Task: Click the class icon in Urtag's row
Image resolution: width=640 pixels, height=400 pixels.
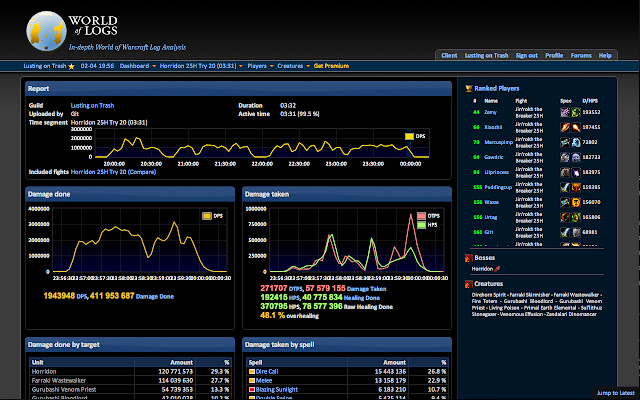Action: 565,217
